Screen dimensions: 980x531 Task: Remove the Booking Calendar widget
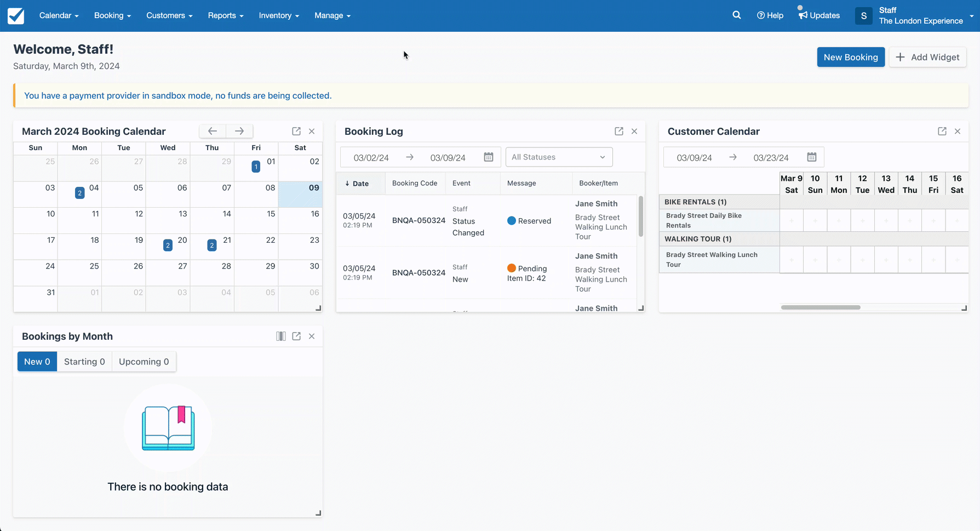(x=312, y=131)
